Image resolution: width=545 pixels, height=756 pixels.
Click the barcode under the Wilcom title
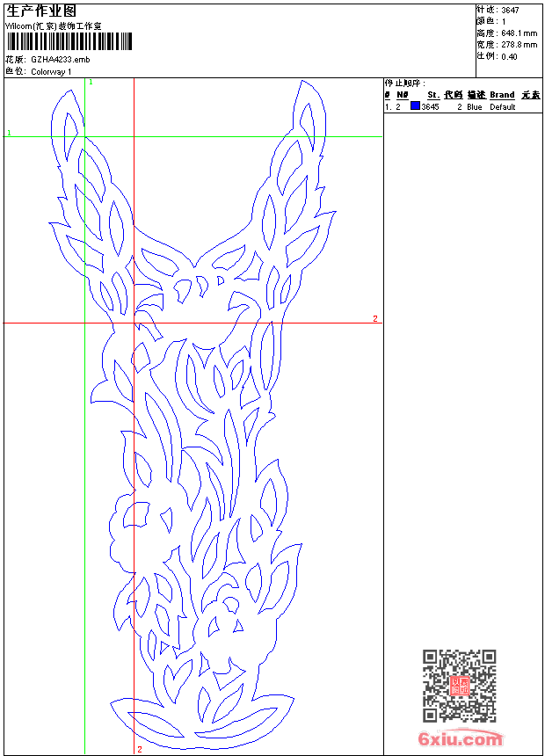pyautogui.click(x=69, y=40)
